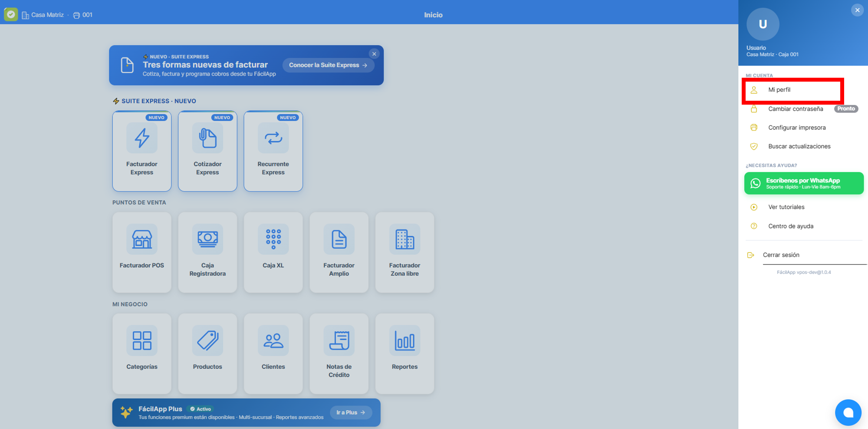868x429 pixels.
Task: Open the Facturador Express lightning icon
Action: coord(142,138)
